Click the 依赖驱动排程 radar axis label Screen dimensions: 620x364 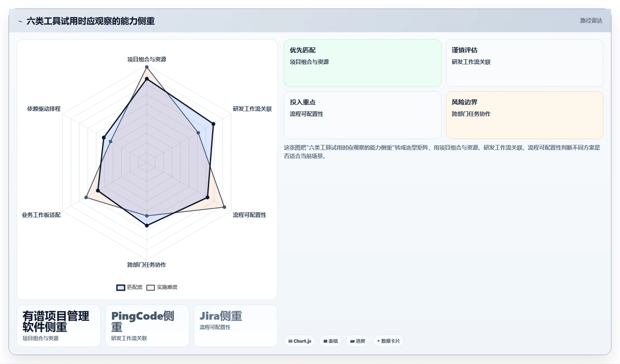tap(44, 109)
